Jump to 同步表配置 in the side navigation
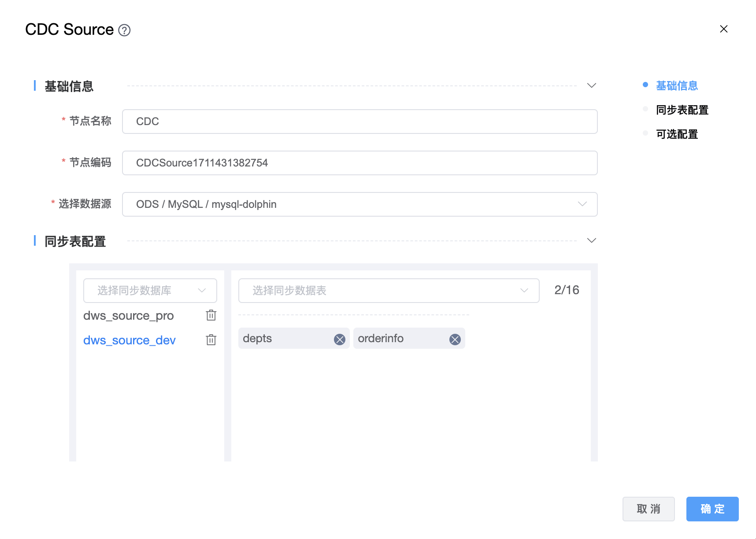756x539 pixels. (x=682, y=110)
